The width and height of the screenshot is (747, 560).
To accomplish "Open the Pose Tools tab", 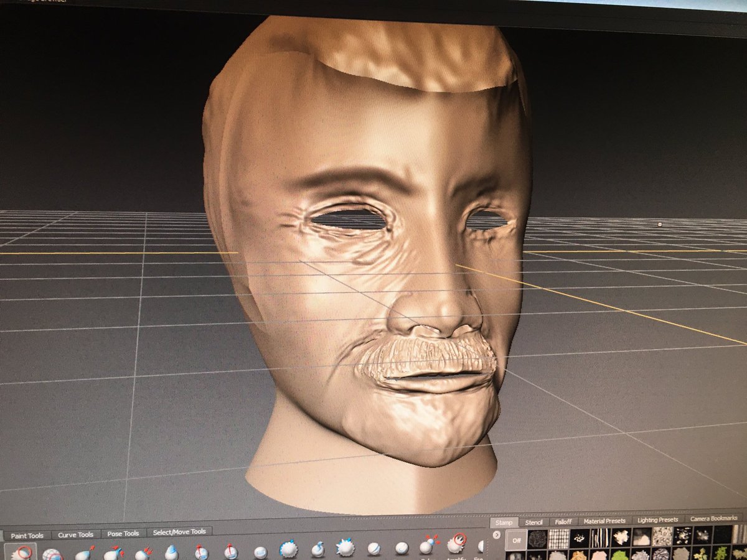I will pyautogui.click(x=123, y=533).
